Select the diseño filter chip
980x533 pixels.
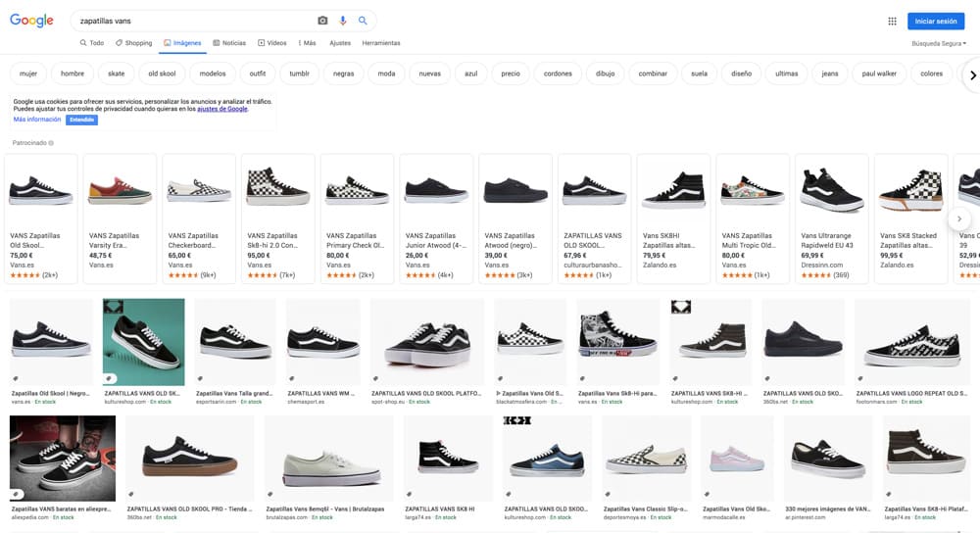coord(741,73)
